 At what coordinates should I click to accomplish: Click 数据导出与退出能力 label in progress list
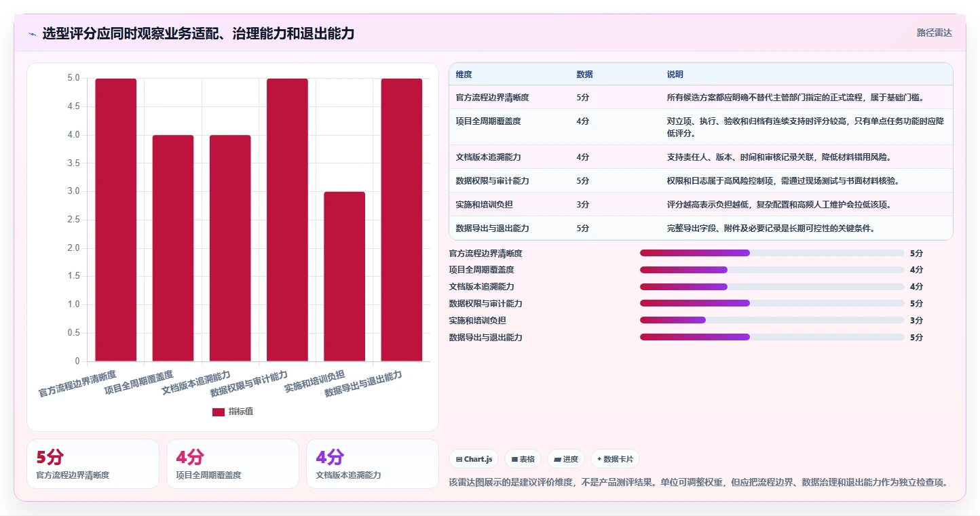[486, 337]
